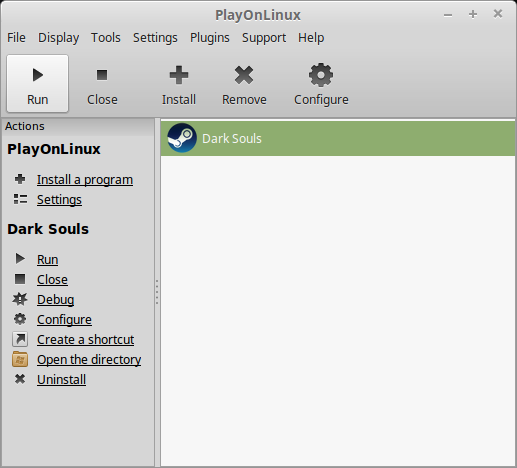This screenshot has width=517, height=468.
Task: Click arrow icon beside Create a shortcut
Action: click(20, 339)
